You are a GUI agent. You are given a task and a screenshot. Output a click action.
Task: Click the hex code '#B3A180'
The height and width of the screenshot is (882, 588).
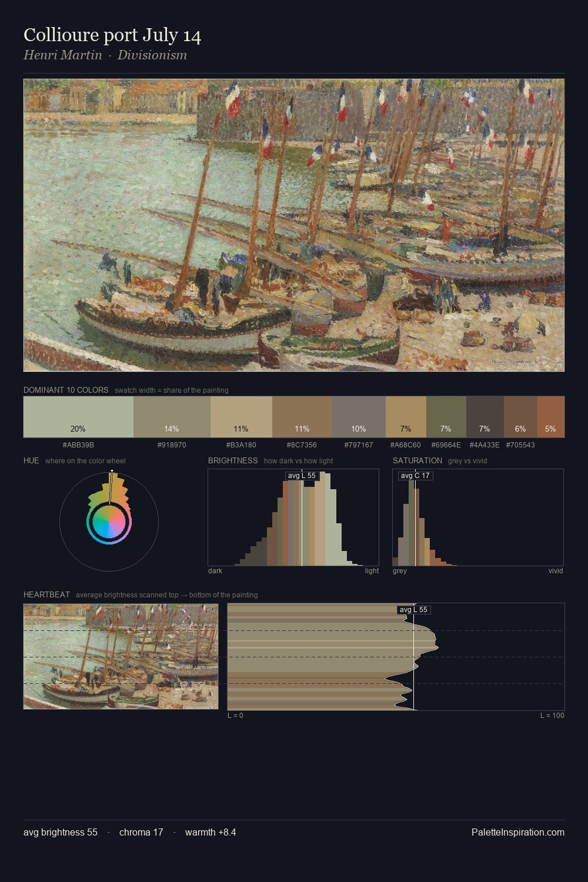tap(241, 445)
